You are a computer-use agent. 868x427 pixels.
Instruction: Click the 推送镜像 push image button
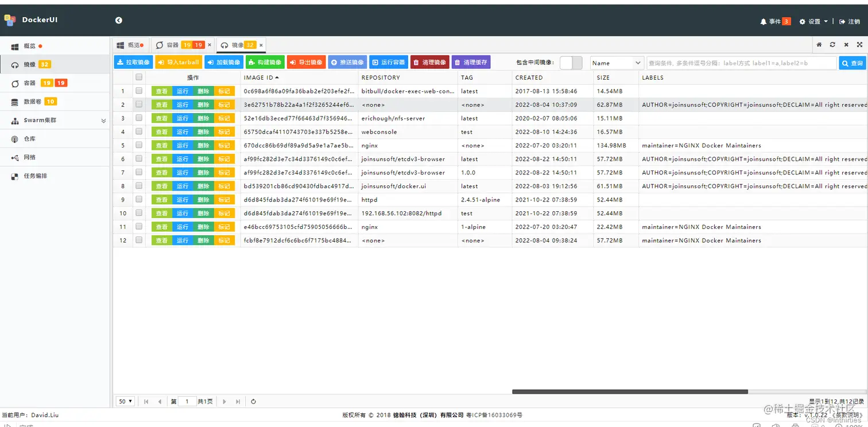[348, 62]
